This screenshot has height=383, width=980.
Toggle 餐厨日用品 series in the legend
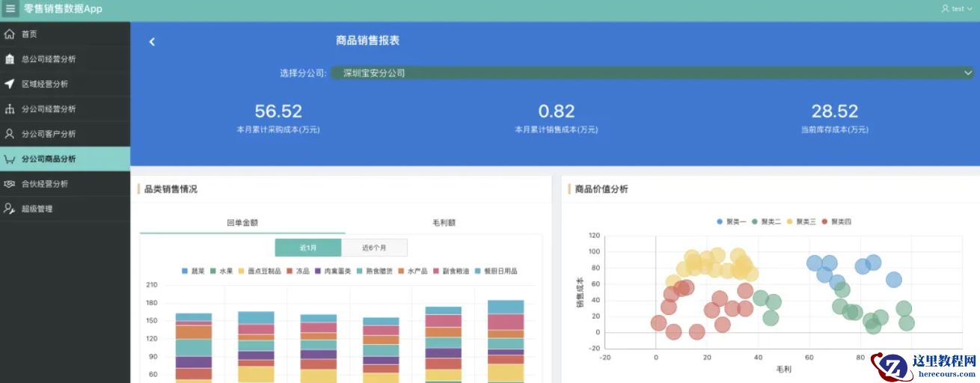[x=496, y=271]
